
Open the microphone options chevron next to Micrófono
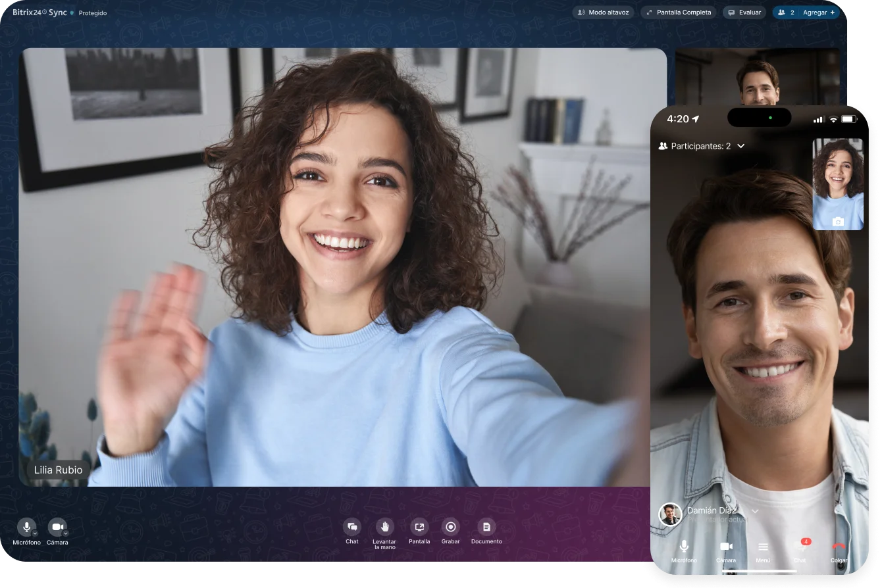pyautogui.click(x=36, y=533)
